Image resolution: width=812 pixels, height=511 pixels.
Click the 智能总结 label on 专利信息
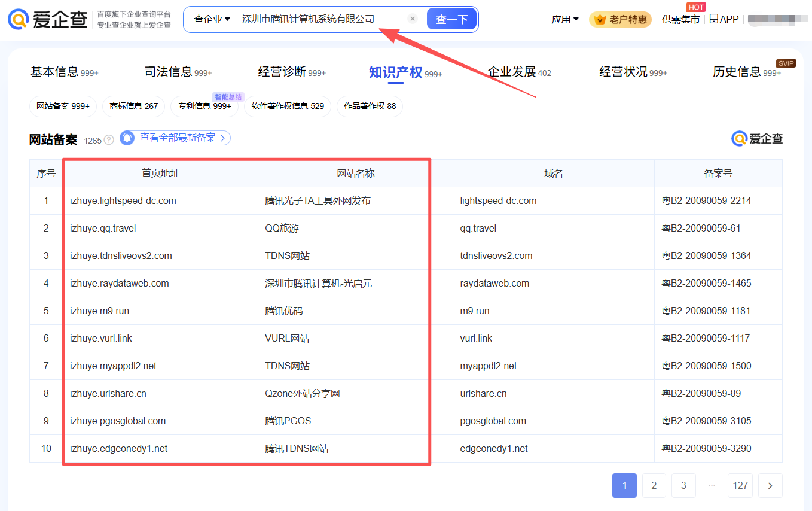[228, 96]
